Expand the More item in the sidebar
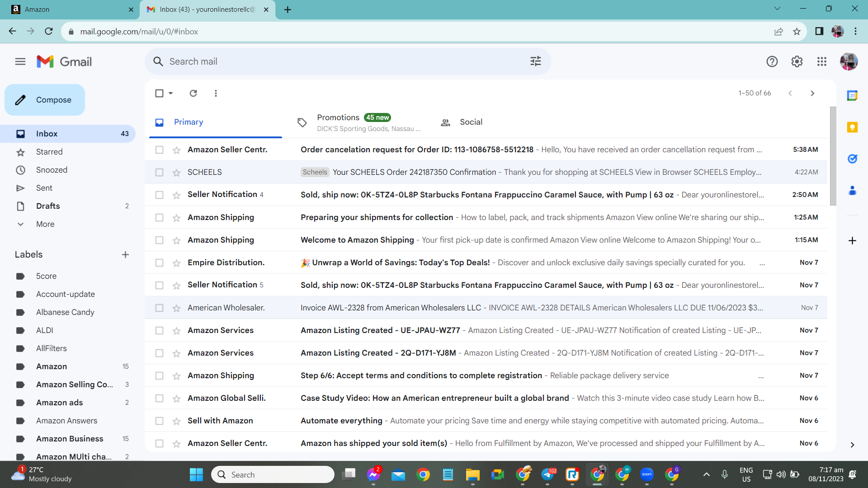This screenshot has width=868, height=488. 45,224
